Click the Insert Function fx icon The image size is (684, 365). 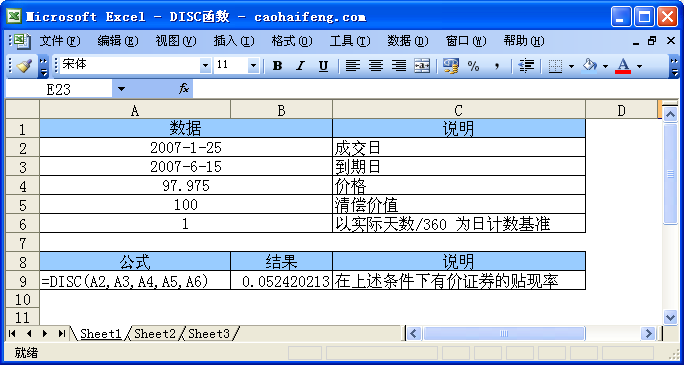184,89
